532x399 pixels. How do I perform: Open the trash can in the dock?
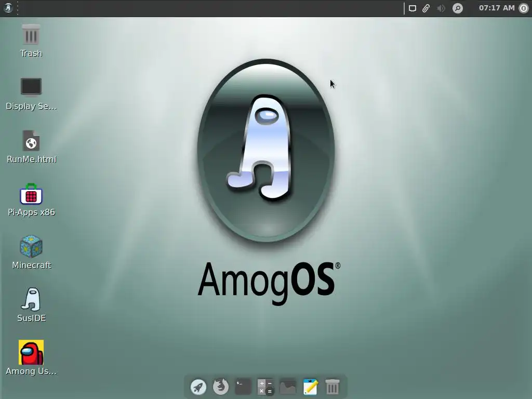[x=332, y=387]
